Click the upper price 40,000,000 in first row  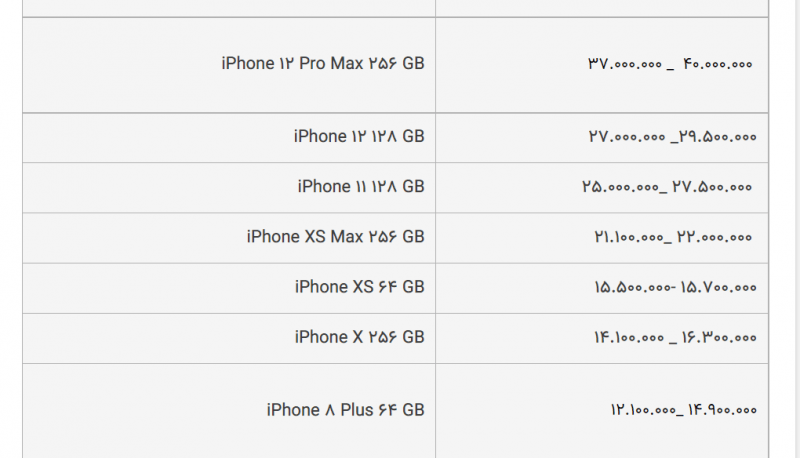click(x=718, y=64)
